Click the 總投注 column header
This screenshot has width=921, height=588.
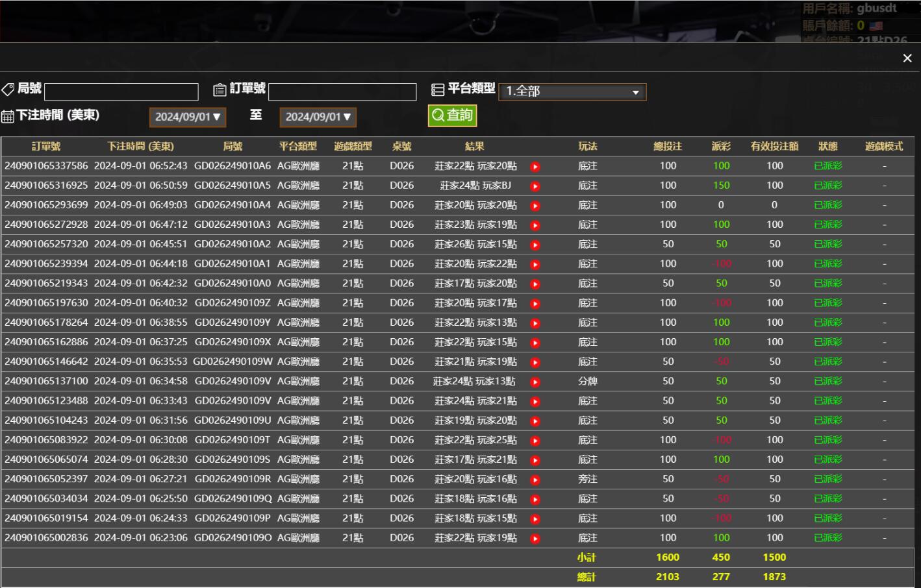coord(668,147)
